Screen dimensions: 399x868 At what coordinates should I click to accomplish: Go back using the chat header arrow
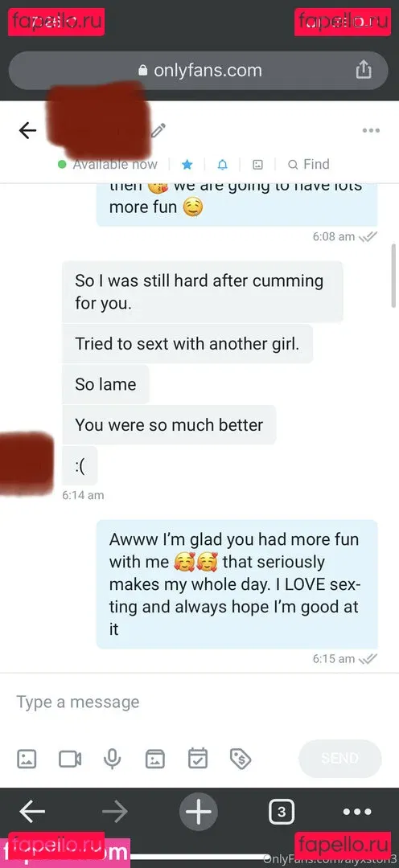pyautogui.click(x=27, y=131)
